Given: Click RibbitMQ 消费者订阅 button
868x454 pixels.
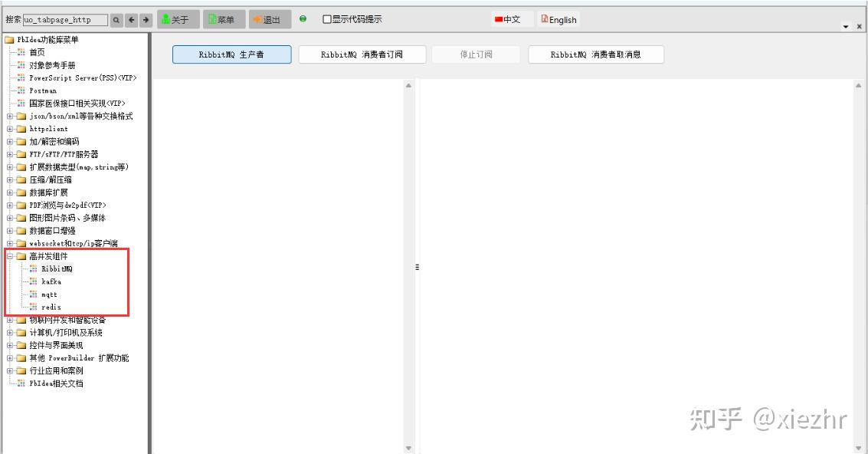Looking at the screenshot, I should tap(362, 54).
